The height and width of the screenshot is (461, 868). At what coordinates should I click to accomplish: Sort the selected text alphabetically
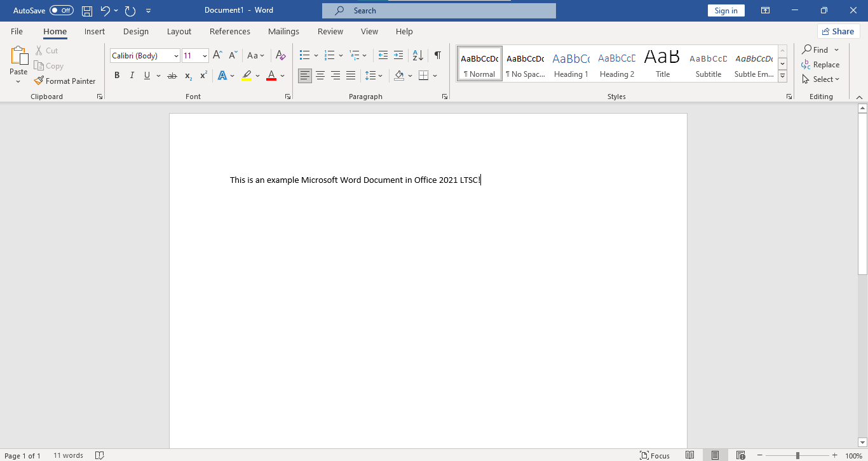[417, 55]
